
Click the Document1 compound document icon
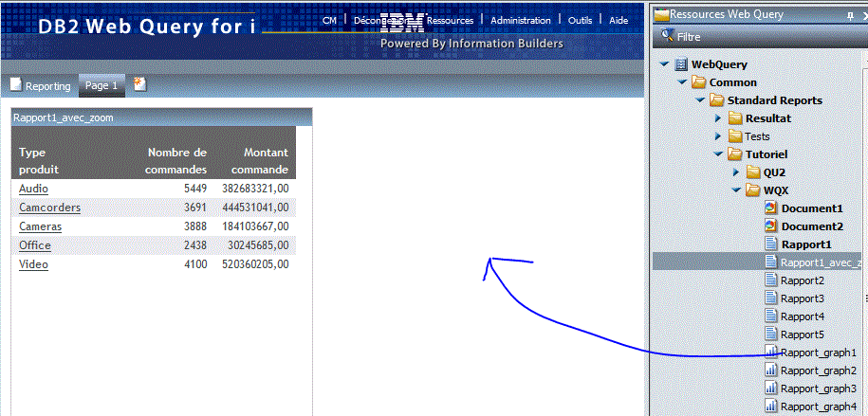(x=771, y=208)
